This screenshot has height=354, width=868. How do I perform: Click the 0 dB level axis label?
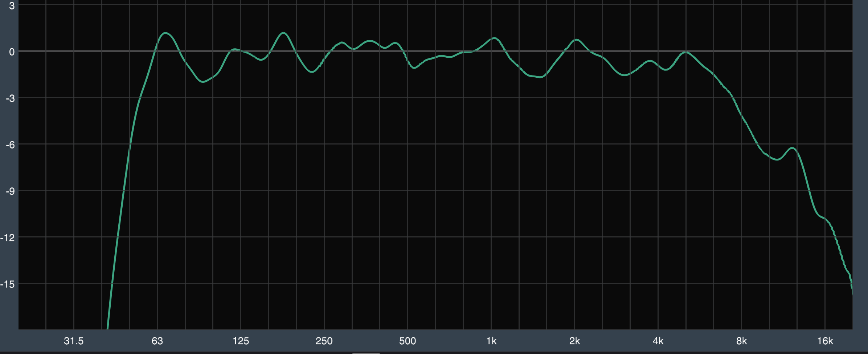coord(12,52)
